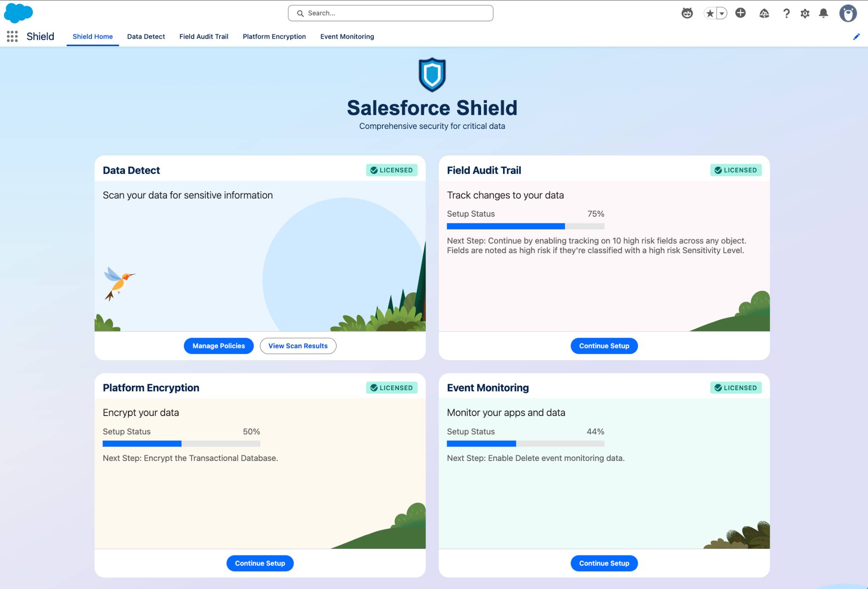Viewport: 868px width, 589px height.
Task: Click 'Comprehensive security for critical data' subtitle
Action: pyautogui.click(x=432, y=126)
